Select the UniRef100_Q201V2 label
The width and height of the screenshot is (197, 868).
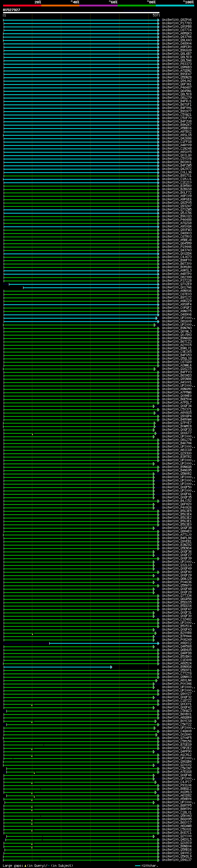177,765
